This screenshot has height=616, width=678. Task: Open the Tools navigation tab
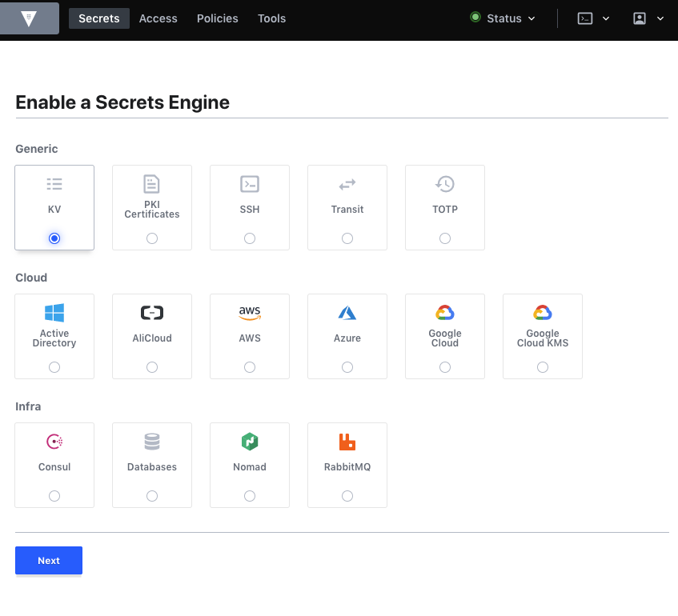pyautogui.click(x=271, y=18)
